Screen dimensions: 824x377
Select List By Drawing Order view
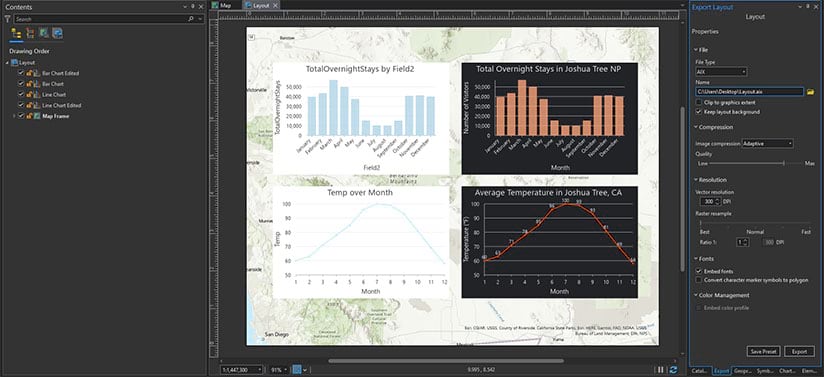point(16,34)
